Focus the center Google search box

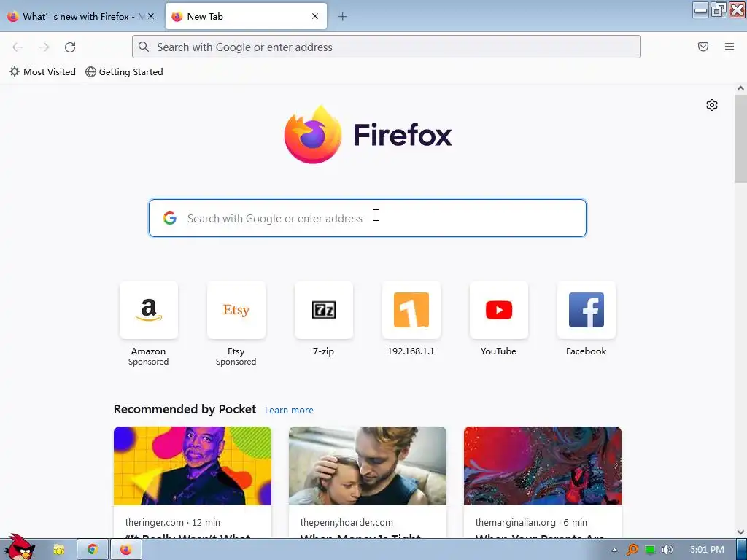tap(368, 218)
